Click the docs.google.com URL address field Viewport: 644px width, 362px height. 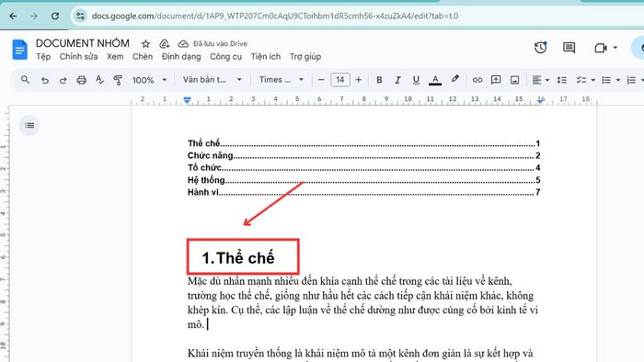tap(275, 16)
